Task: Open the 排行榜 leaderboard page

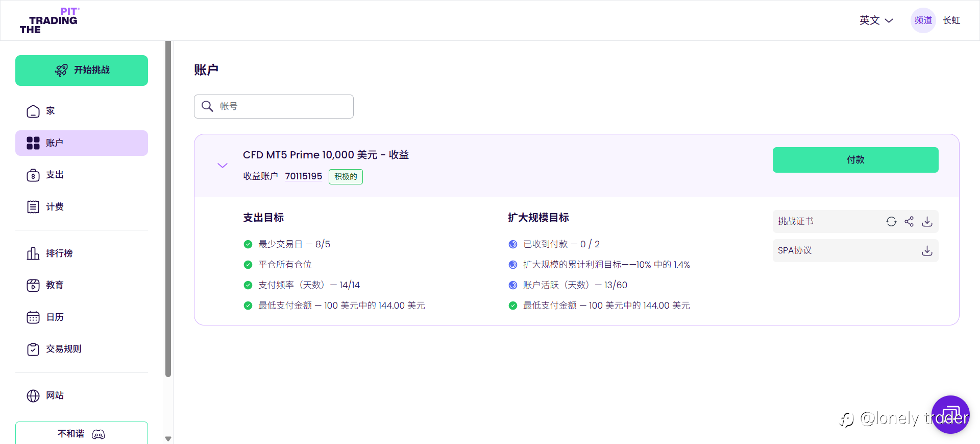Action: (82, 253)
